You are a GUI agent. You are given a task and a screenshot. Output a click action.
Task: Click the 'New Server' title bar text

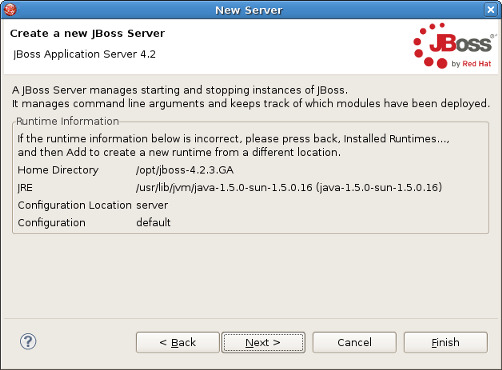pos(249,10)
